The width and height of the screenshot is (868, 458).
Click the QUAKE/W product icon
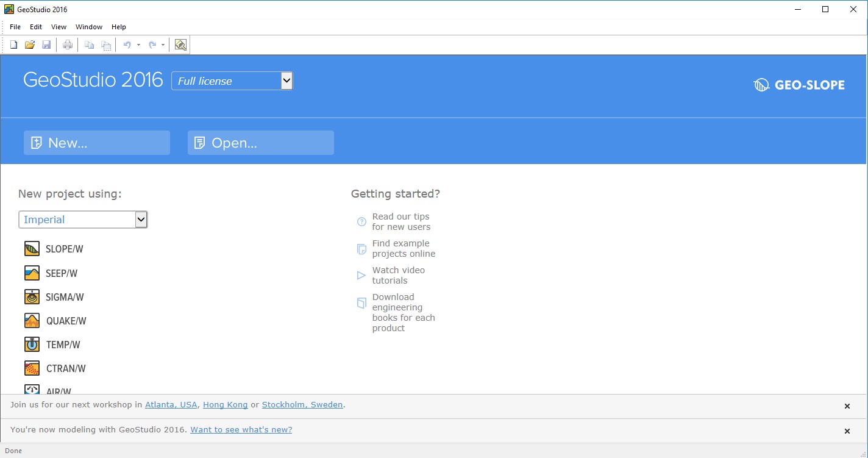pos(32,320)
